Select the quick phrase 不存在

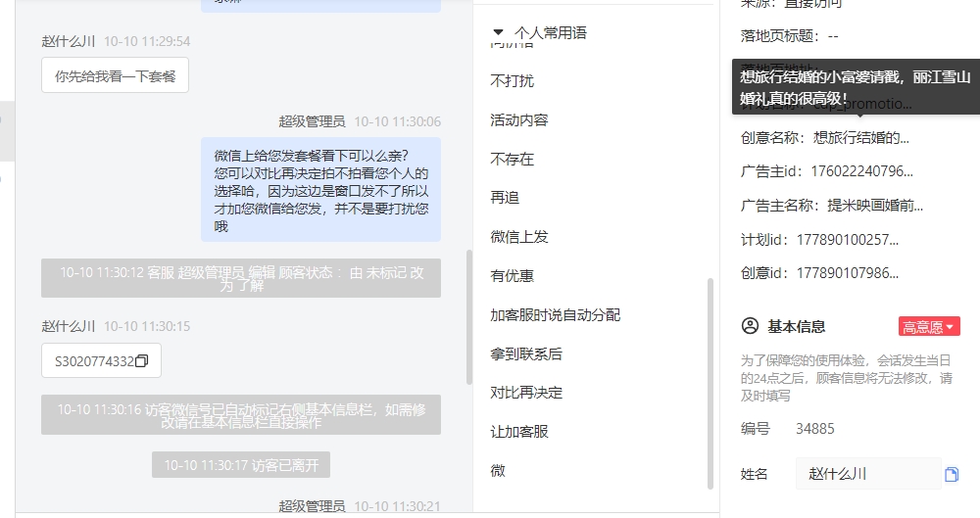pos(512,159)
